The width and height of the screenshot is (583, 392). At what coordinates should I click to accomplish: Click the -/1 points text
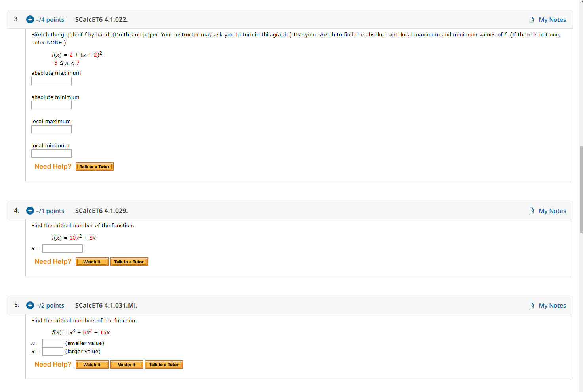click(x=50, y=211)
